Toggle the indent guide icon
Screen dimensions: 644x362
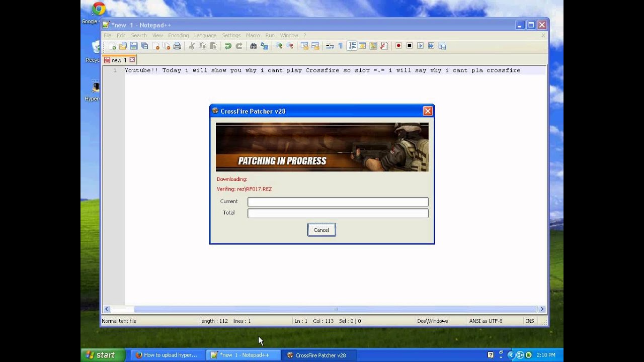click(x=352, y=46)
